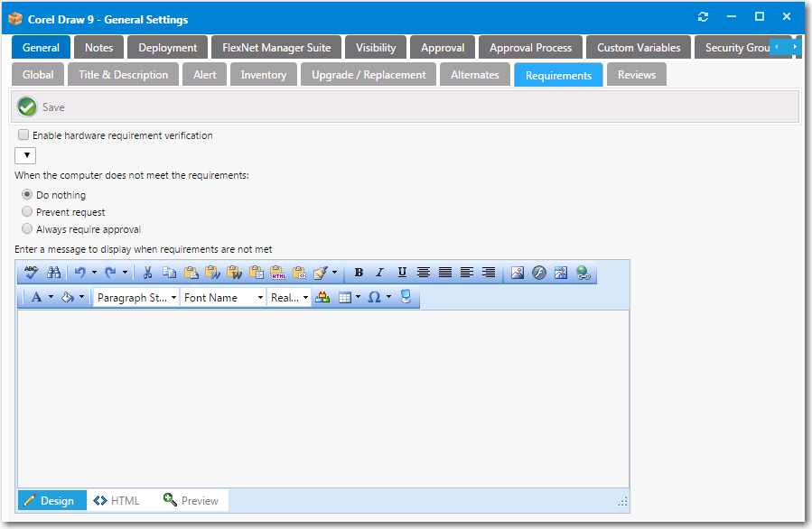Open Find using the binoculars icon
The image size is (812, 529).
coord(53,273)
